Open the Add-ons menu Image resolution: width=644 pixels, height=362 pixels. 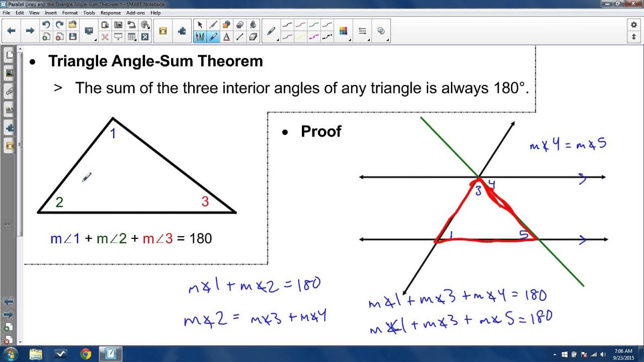135,13
